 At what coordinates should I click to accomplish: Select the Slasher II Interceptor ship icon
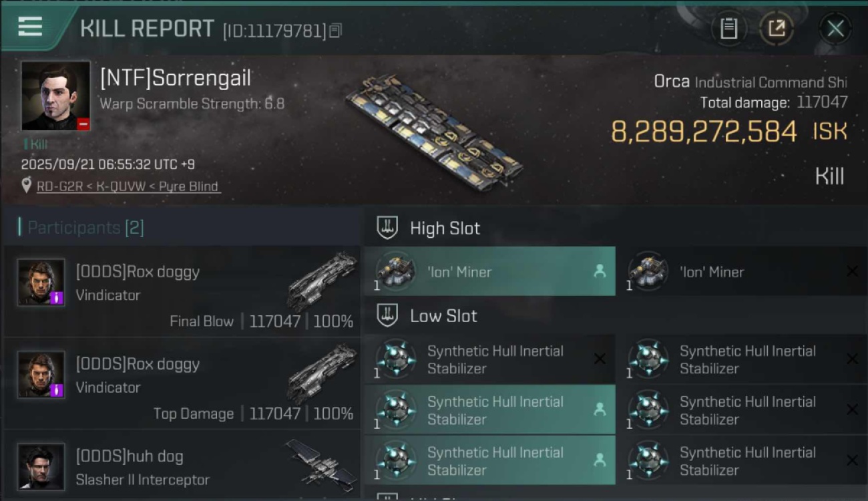pyautogui.click(x=319, y=462)
